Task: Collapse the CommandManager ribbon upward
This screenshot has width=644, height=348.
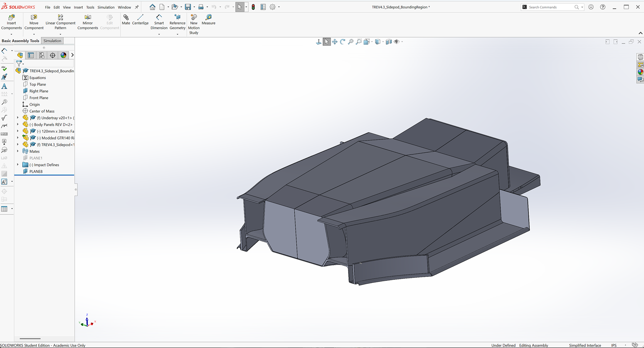Action: (x=640, y=33)
